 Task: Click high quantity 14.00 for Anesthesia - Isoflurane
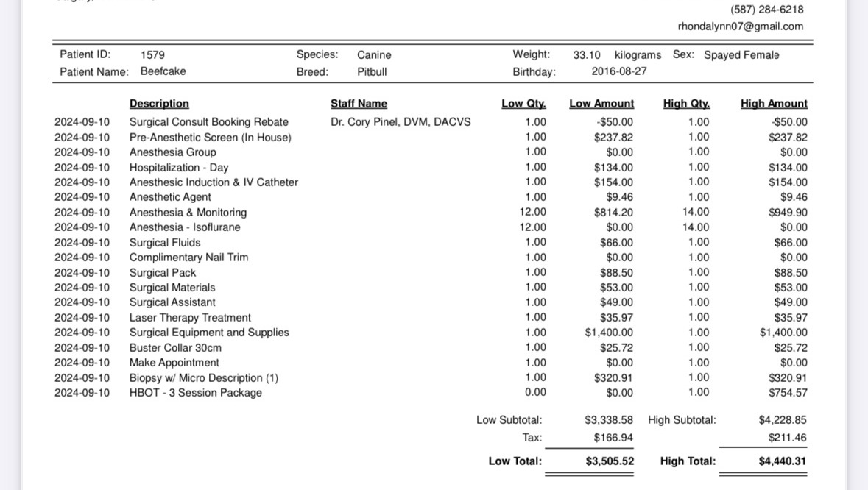coord(695,227)
